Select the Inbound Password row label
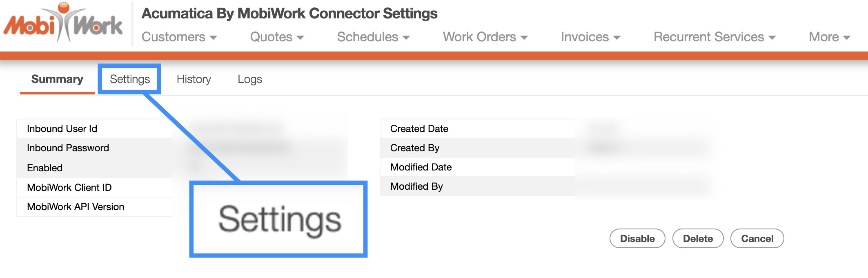This screenshot has height=278, width=868. (68, 148)
